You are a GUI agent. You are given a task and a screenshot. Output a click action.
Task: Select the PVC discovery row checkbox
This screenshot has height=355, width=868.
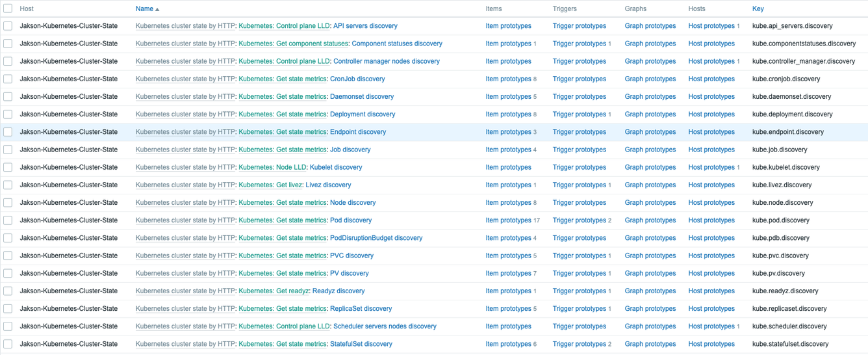click(8, 256)
